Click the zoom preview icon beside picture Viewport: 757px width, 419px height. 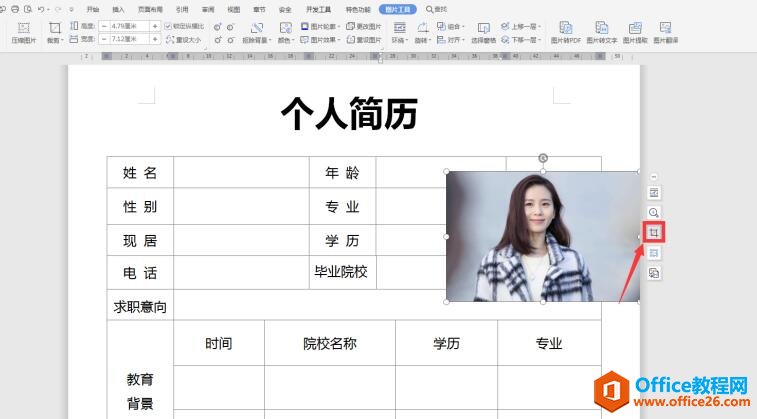[654, 212]
